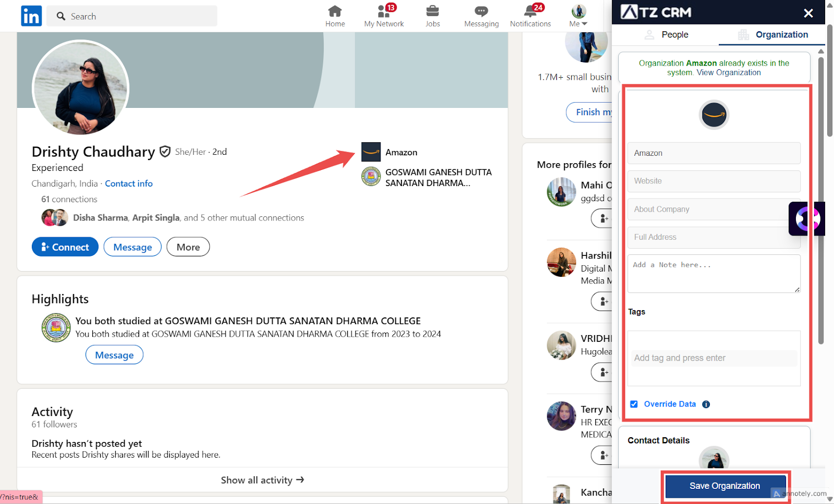
Task: Open Harshil's profile picture
Action: 561,262
